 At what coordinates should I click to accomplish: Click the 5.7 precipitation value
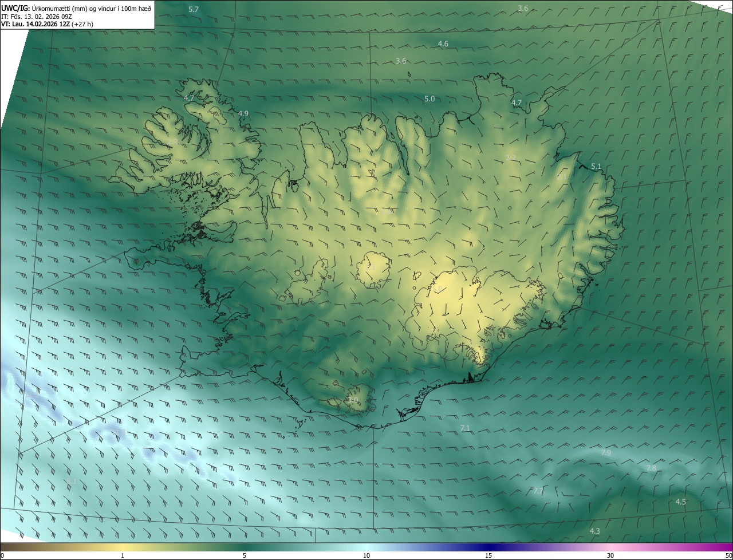tap(194, 10)
